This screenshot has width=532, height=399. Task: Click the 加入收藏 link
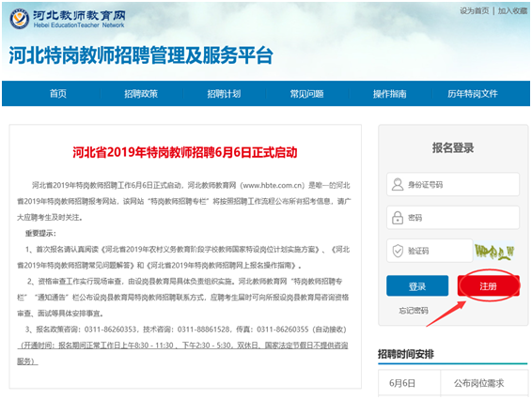512,11
